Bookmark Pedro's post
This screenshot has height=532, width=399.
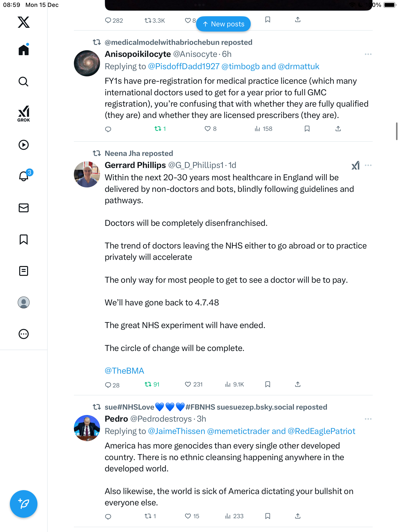pyautogui.click(x=268, y=516)
